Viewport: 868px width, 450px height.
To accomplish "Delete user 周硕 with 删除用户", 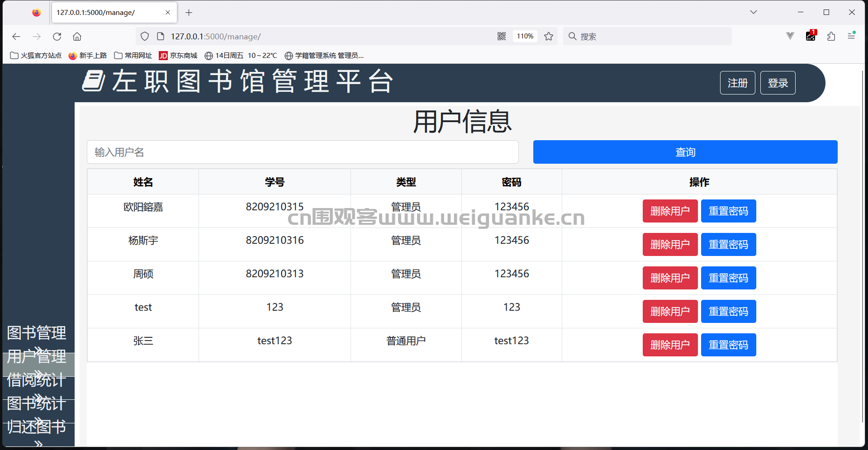I will point(670,278).
